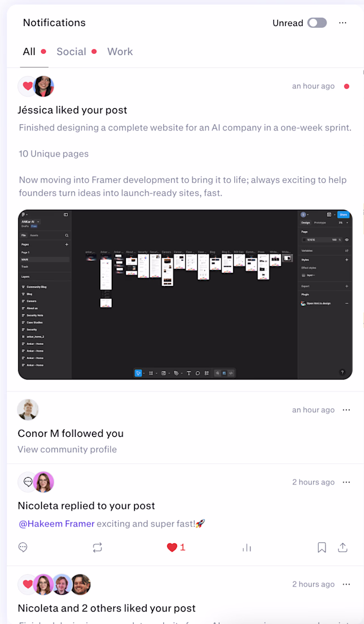Open Jéssica's profile avatar

(43, 86)
